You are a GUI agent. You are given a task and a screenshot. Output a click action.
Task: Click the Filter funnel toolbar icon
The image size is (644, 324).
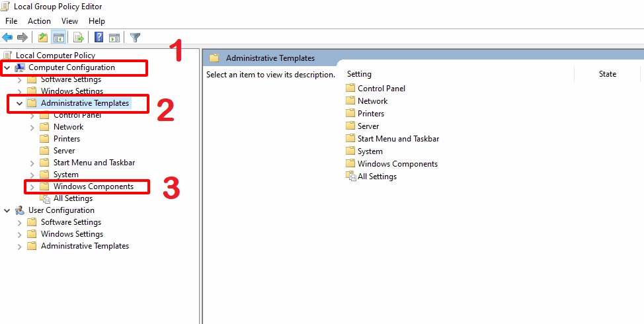(135, 38)
